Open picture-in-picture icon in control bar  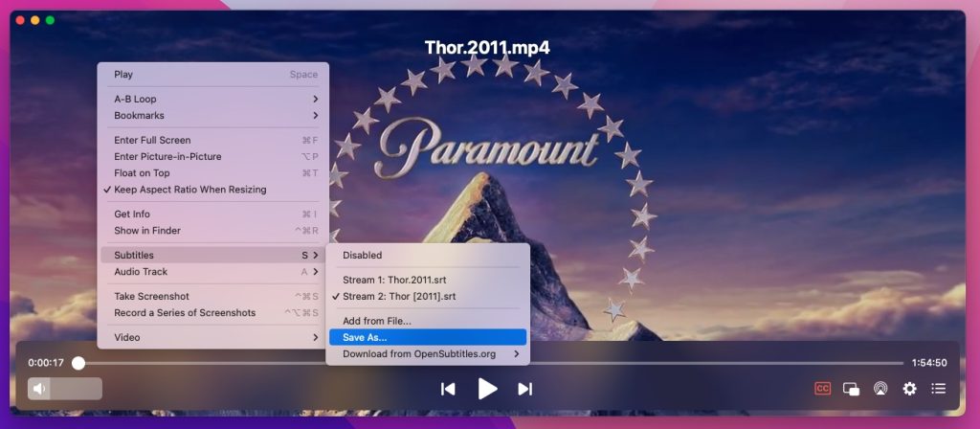pos(851,389)
